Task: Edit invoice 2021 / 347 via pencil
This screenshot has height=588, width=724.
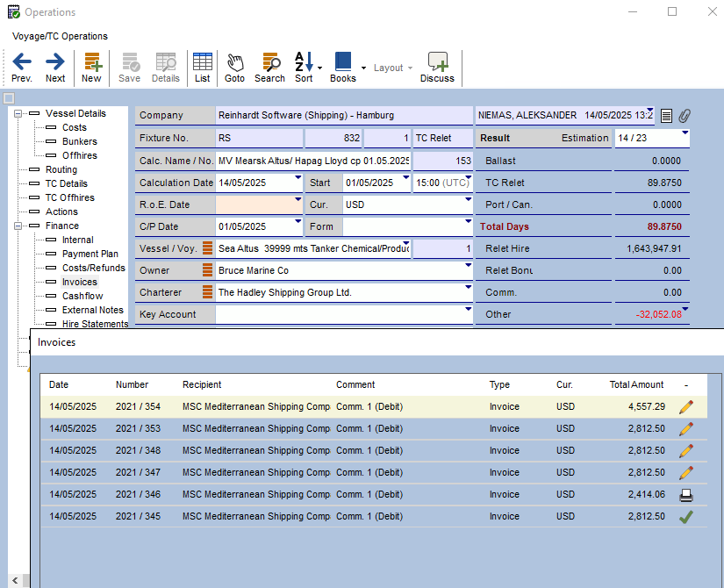Action: pos(686,472)
